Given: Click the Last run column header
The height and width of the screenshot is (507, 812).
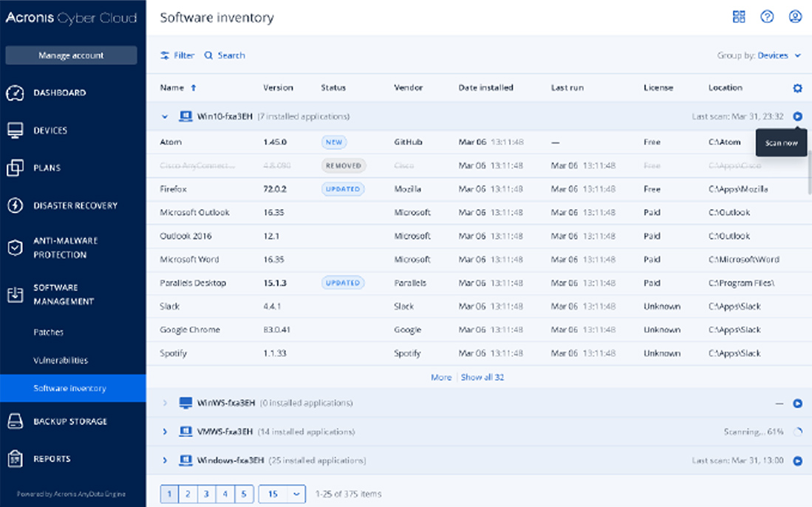Looking at the screenshot, I should click(567, 88).
